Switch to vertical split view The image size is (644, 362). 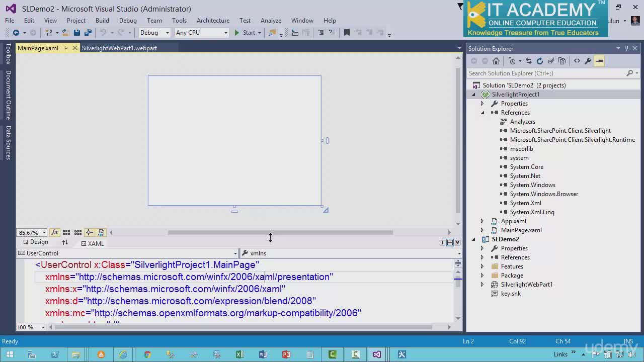point(442,242)
